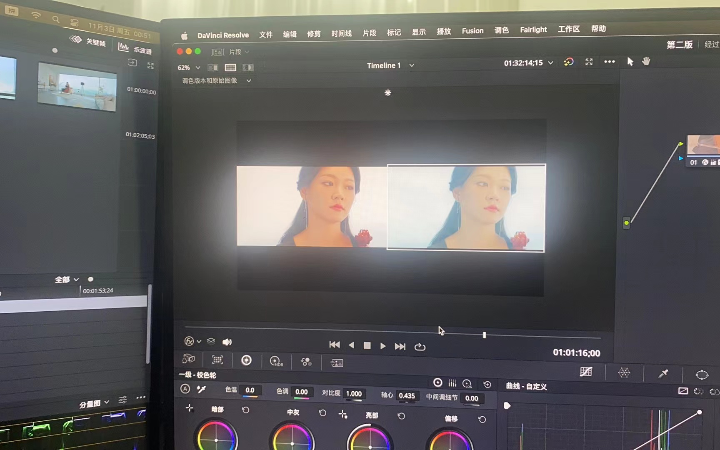Select the arrow pointer tool in viewer toolbar
The height and width of the screenshot is (450, 720).
(x=630, y=62)
